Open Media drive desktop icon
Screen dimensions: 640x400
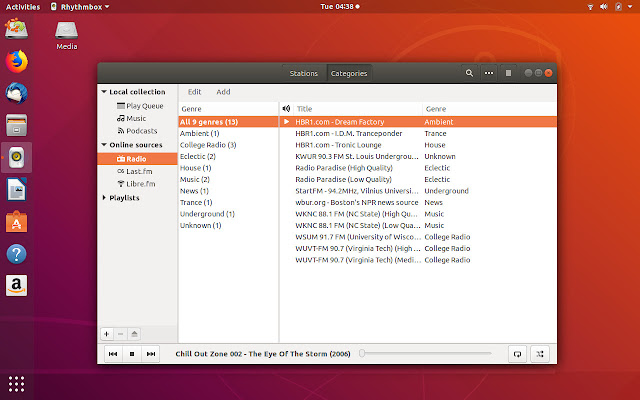67,36
